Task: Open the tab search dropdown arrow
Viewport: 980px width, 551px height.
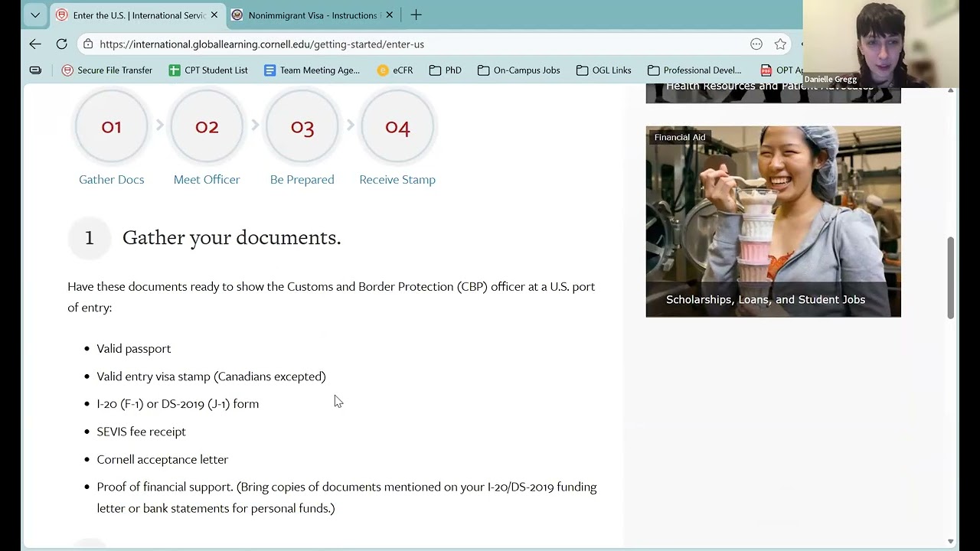Action: click(35, 15)
